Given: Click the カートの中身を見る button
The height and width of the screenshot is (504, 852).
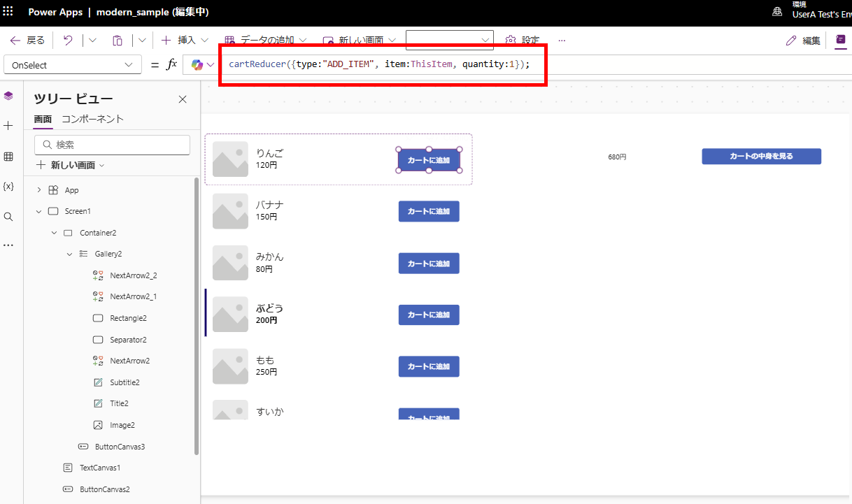Looking at the screenshot, I should pyautogui.click(x=761, y=156).
